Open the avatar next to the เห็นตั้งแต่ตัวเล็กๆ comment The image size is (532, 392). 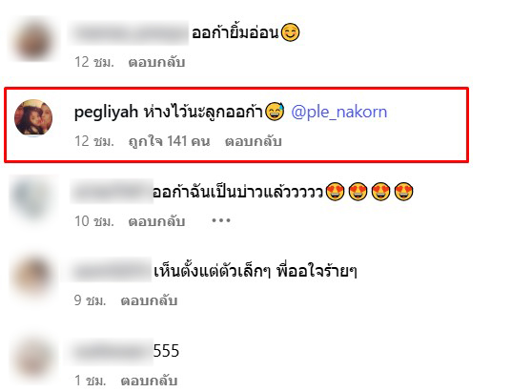tap(33, 277)
